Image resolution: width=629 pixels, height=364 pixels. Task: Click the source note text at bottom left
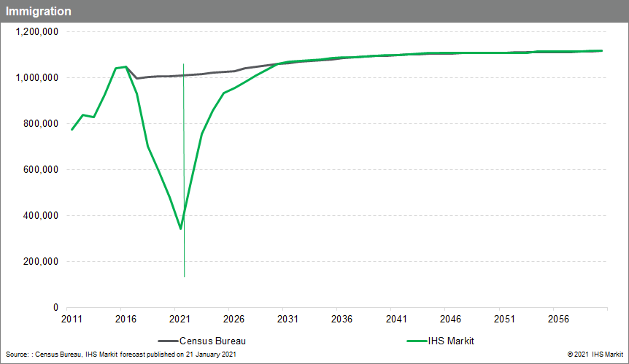121,354
